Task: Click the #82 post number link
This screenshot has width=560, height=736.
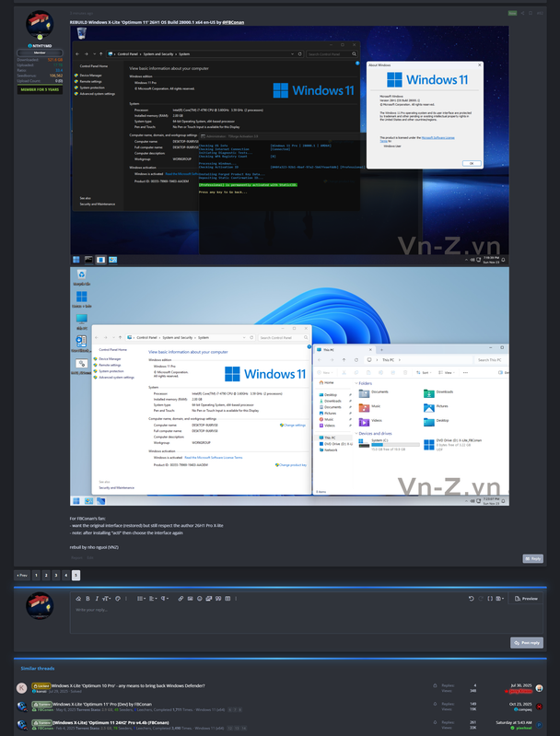Action: [540, 13]
